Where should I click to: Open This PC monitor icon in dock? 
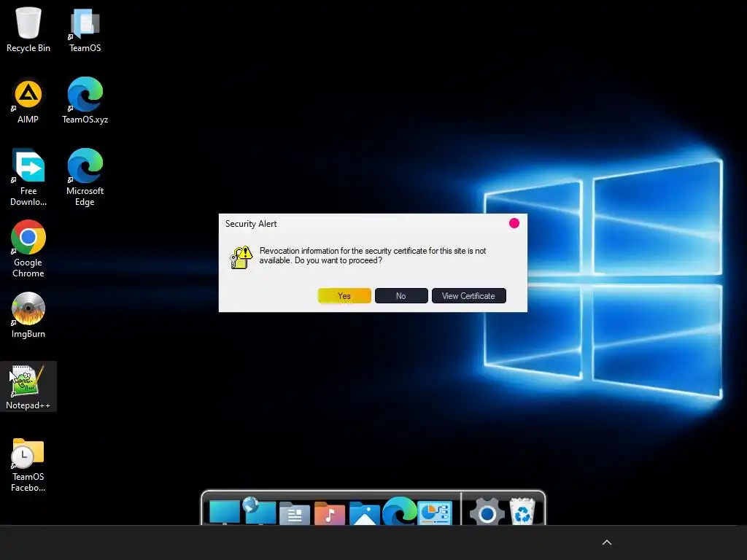[225, 513]
